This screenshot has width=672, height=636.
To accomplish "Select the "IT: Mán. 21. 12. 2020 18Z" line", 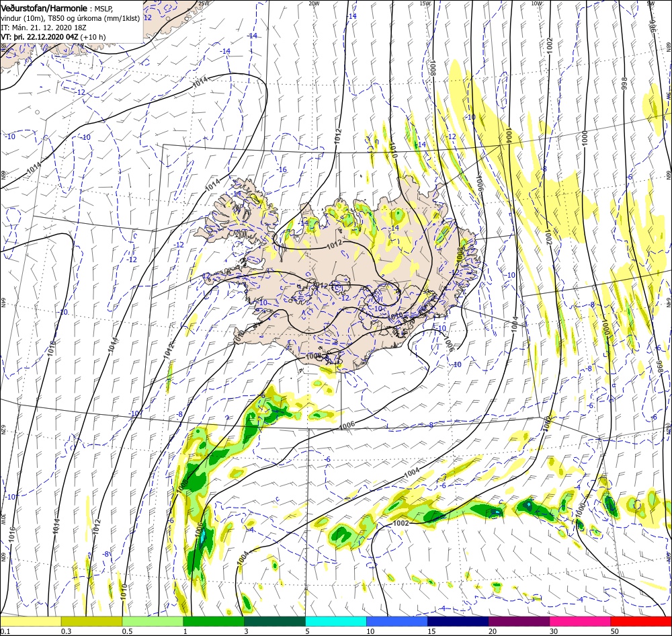I will coord(44,28).
